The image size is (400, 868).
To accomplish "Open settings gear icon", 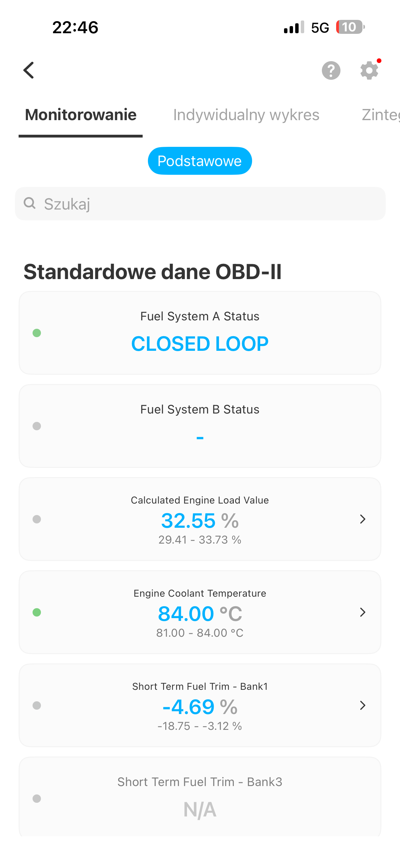I will point(369,70).
